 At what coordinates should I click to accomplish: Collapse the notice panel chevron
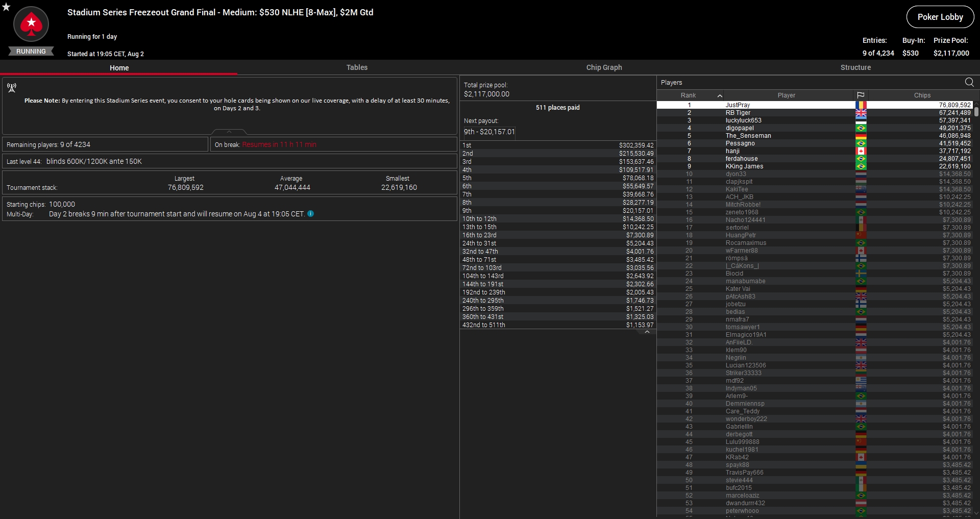pyautogui.click(x=229, y=132)
